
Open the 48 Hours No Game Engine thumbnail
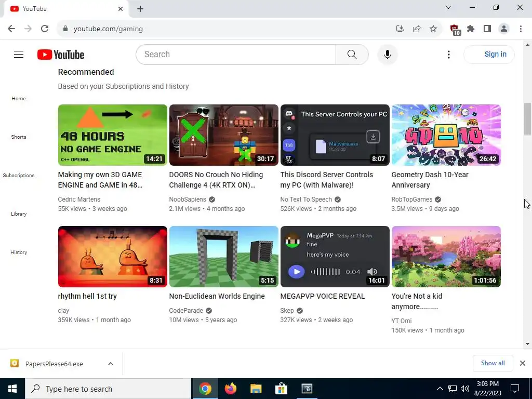[x=113, y=135]
